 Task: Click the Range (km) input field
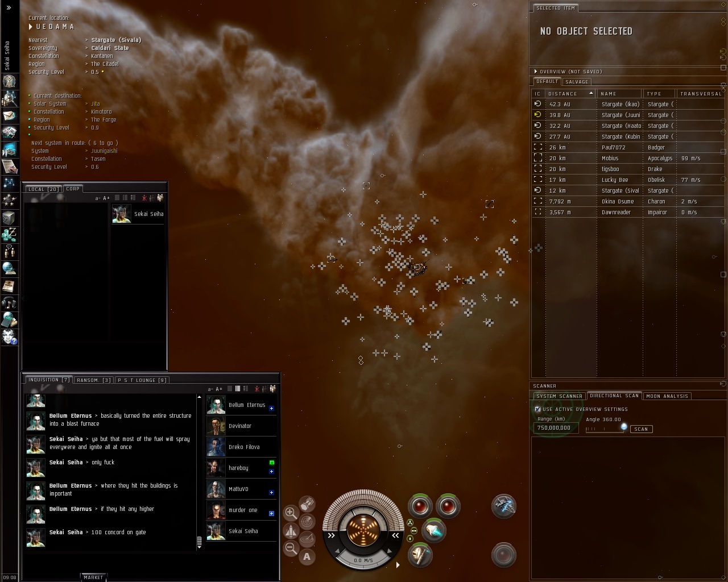(x=556, y=428)
